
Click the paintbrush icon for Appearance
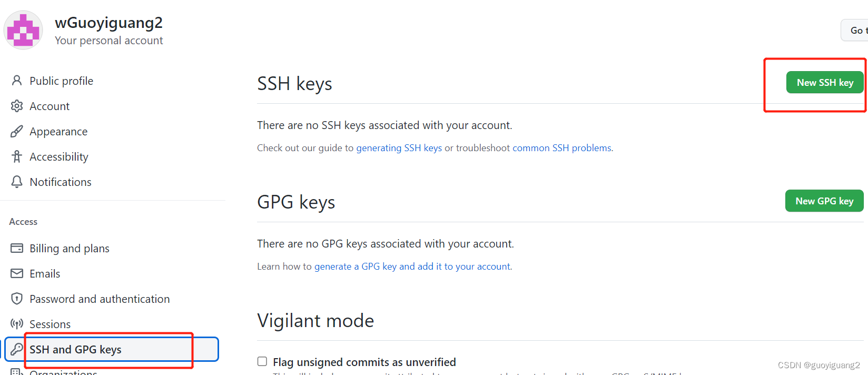coord(17,131)
